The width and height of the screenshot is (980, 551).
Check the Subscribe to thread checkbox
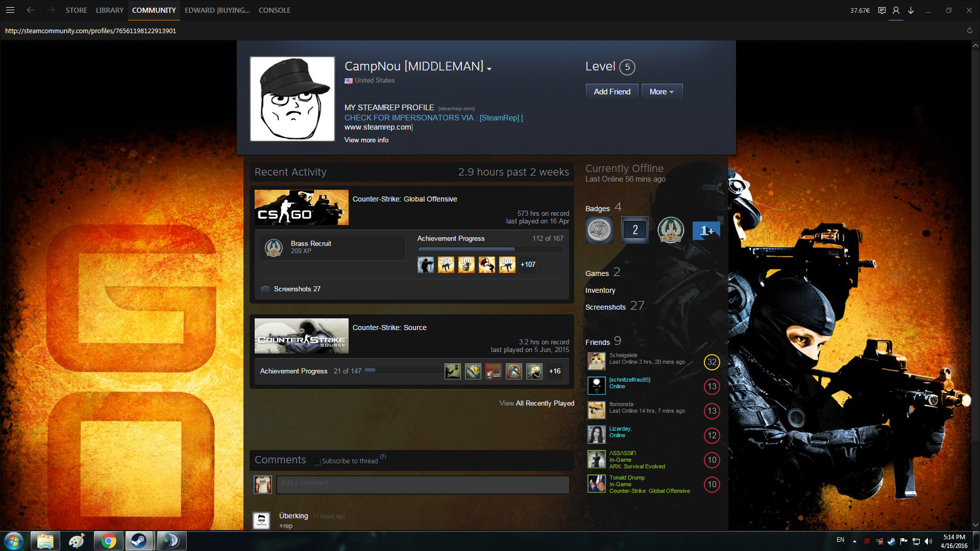pyautogui.click(x=317, y=461)
